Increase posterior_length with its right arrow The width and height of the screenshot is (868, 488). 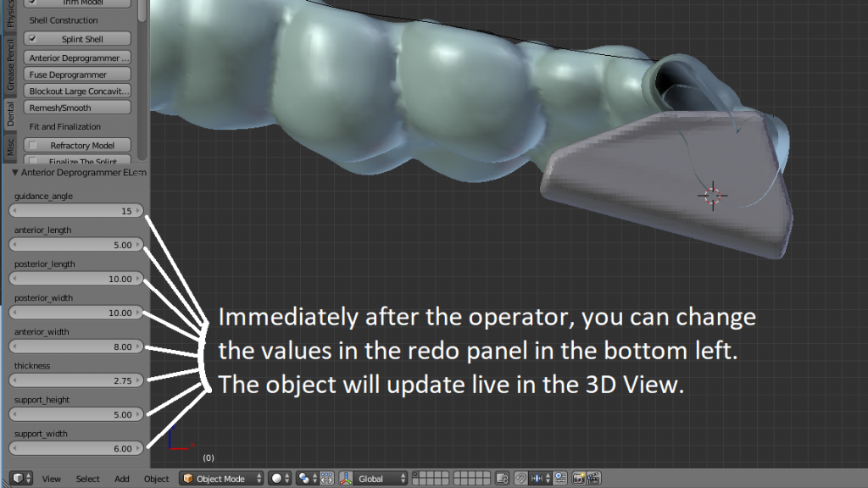coord(138,279)
